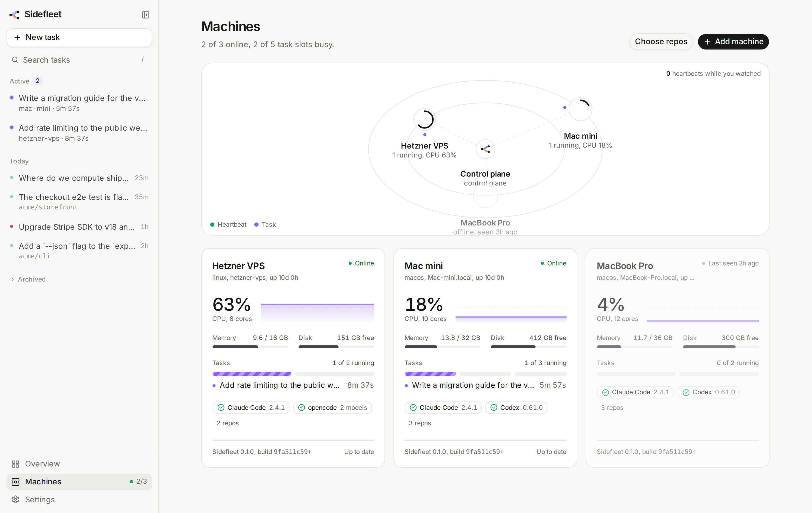Select the MacBook Pro offline node circle
This screenshot has width=812, height=513.
coord(485,196)
